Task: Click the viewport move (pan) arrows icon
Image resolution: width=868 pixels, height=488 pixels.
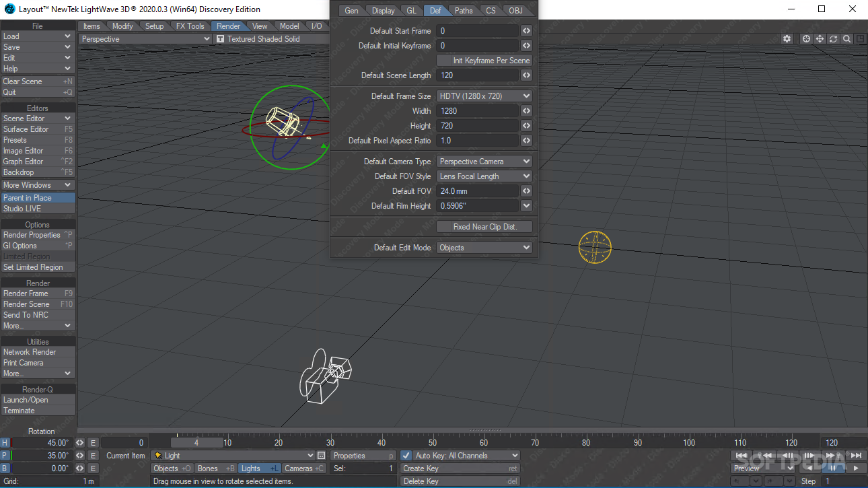Action: pos(820,39)
